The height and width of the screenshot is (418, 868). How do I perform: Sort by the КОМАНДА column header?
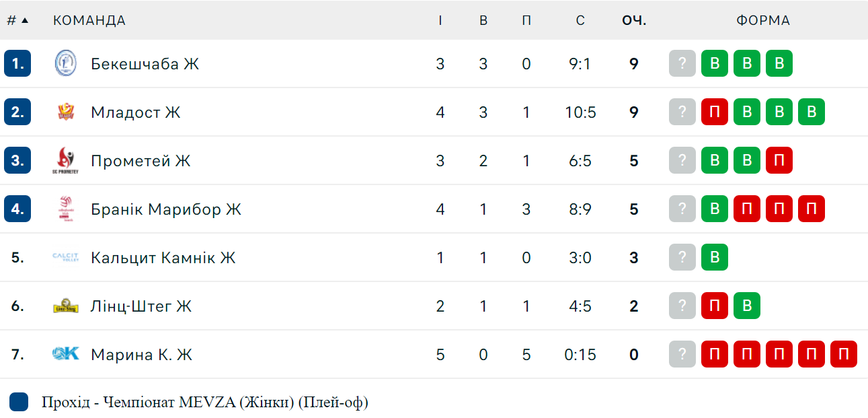pyautogui.click(x=89, y=20)
